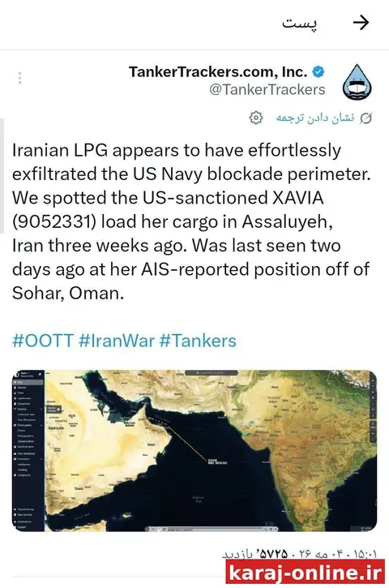Open the three-dot post options menu
The image size is (389, 588).
[20, 78]
